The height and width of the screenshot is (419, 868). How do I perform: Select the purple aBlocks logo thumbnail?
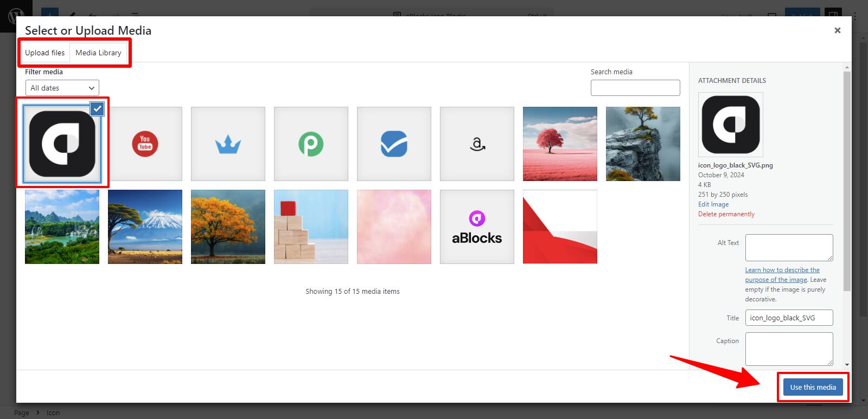click(x=477, y=227)
